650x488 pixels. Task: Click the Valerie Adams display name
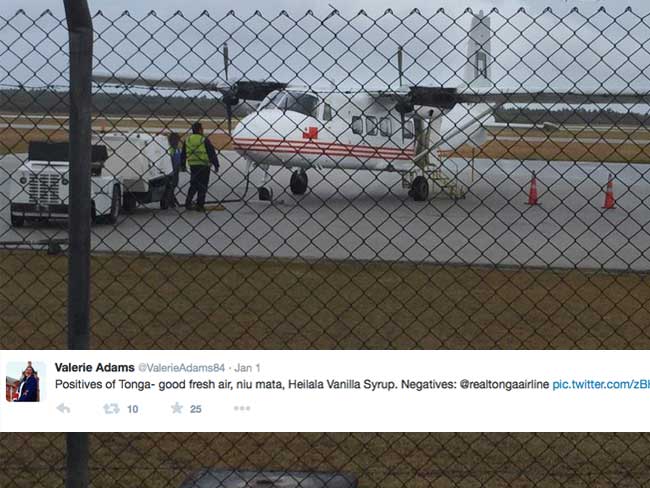[x=95, y=368]
